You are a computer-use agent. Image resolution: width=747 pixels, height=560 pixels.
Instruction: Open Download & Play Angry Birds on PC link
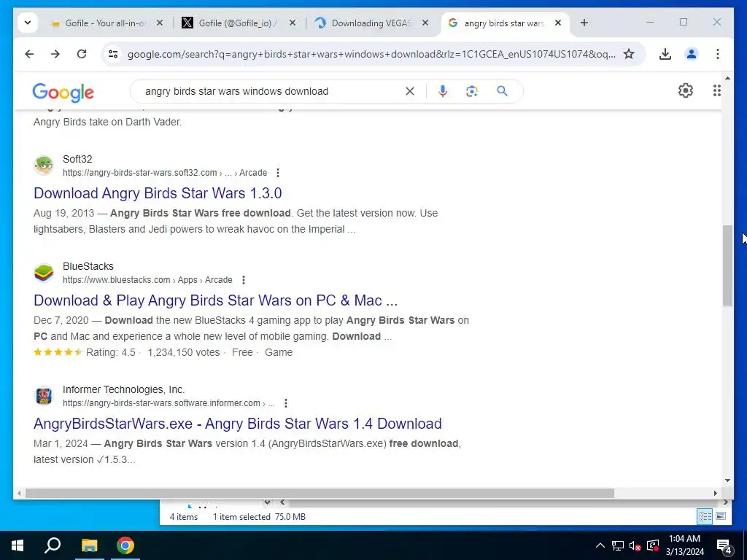[215, 300]
